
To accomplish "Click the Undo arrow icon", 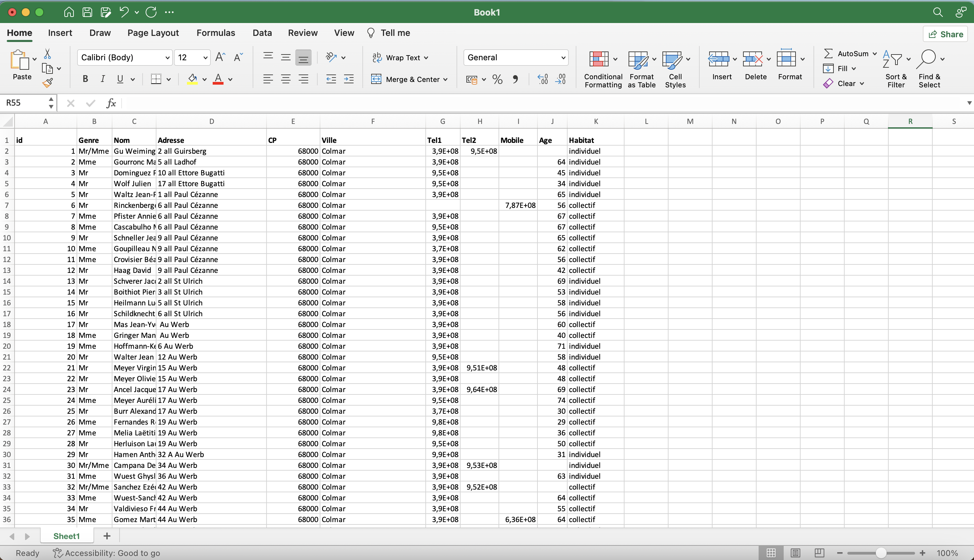I will [124, 12].
